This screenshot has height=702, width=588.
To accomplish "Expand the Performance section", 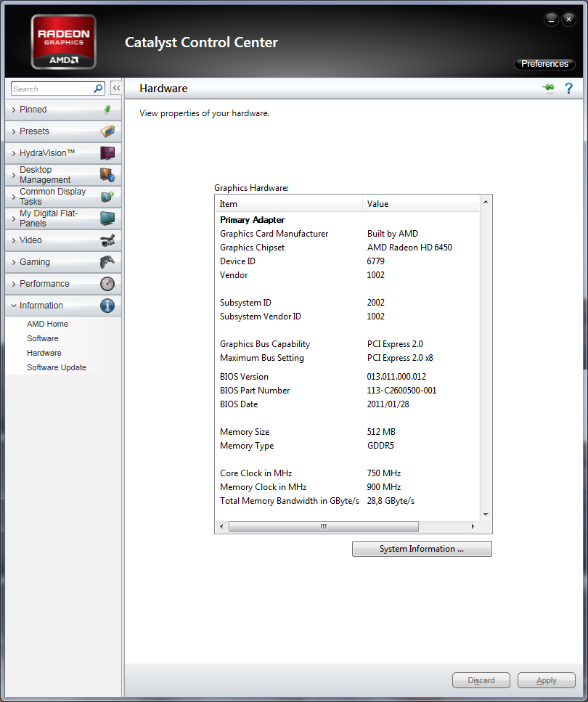I will tap(62, 284).
